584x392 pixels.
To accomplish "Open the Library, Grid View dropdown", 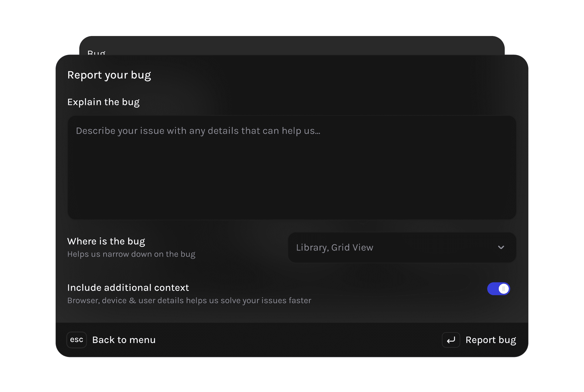I will (x=402, y=247).
